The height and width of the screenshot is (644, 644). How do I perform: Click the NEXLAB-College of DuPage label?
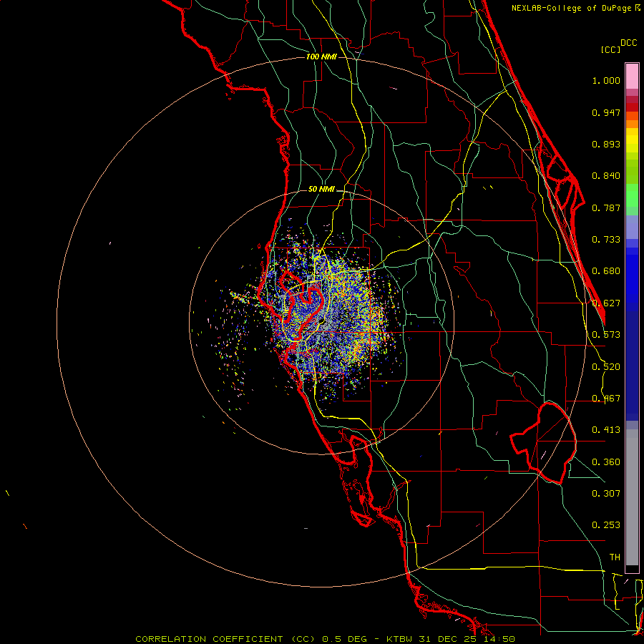[x=575, y=8]
